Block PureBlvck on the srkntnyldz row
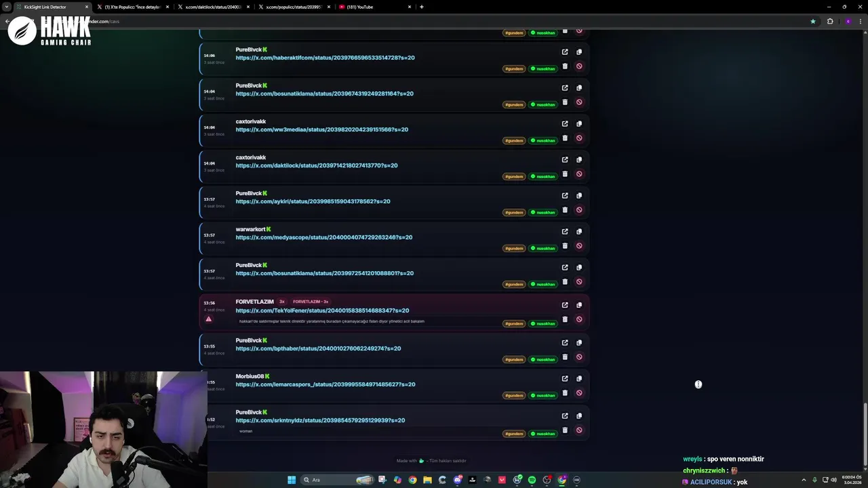868x488 pixels. [x=579, y=430]
